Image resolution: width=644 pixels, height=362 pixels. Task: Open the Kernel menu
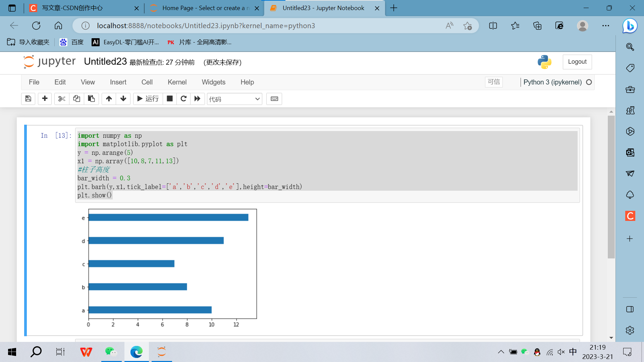click(177, 82)
